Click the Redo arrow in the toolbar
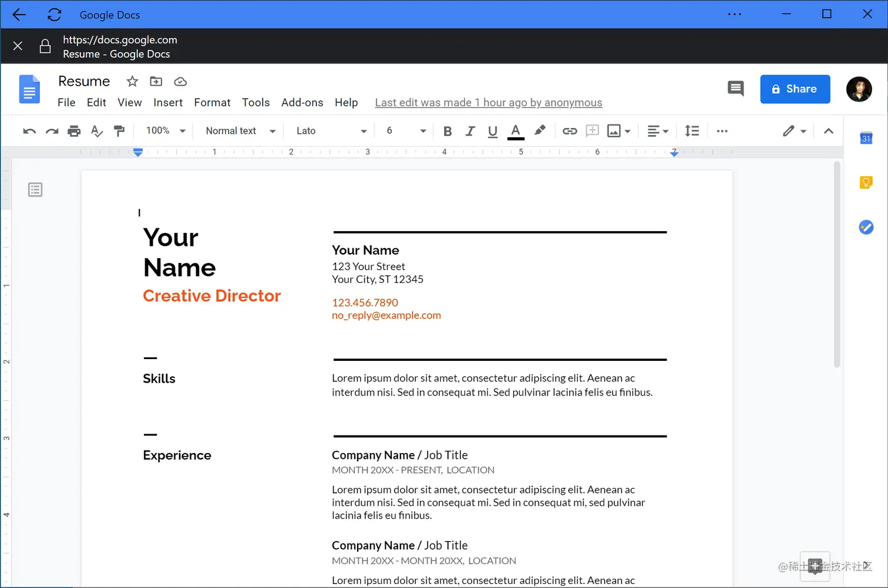Image resolution: width=888 pixels, height=588 pixels. click(x=52, y=131)
